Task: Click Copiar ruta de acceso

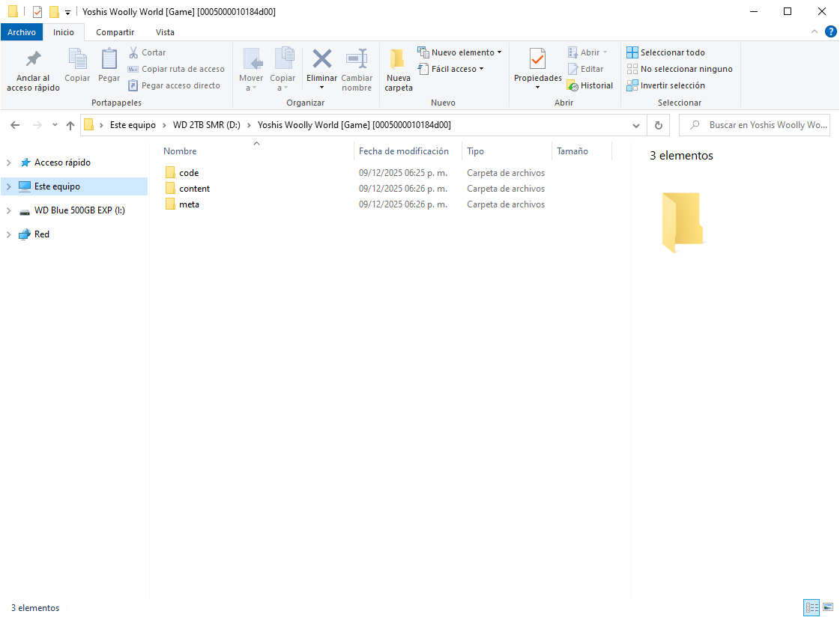Action: pyautogui.click(x=176, y=69)
